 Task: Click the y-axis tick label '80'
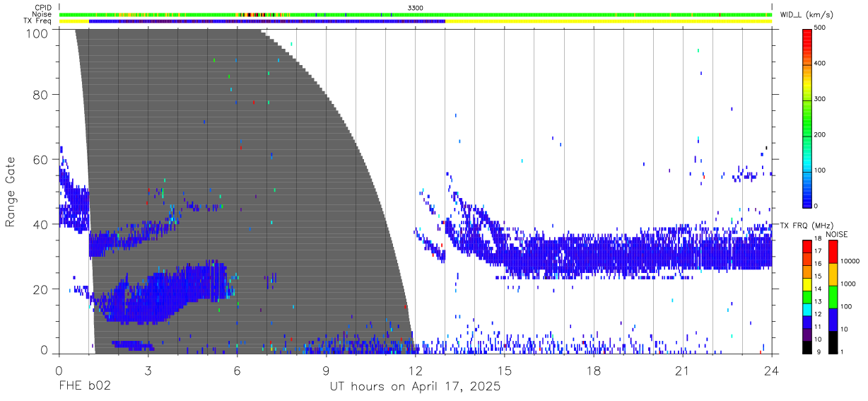(x=42, y=94)
